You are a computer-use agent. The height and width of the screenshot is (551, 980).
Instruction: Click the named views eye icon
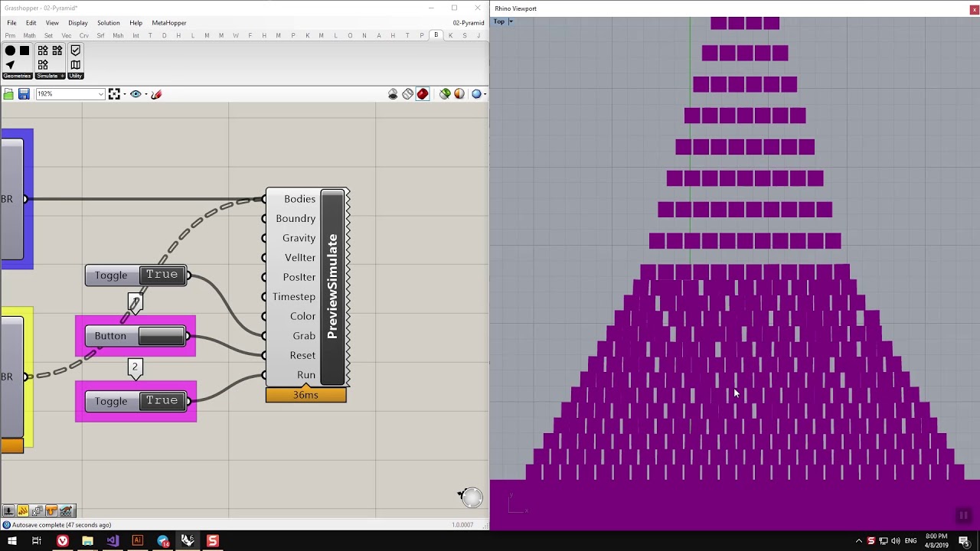[136, 94]
